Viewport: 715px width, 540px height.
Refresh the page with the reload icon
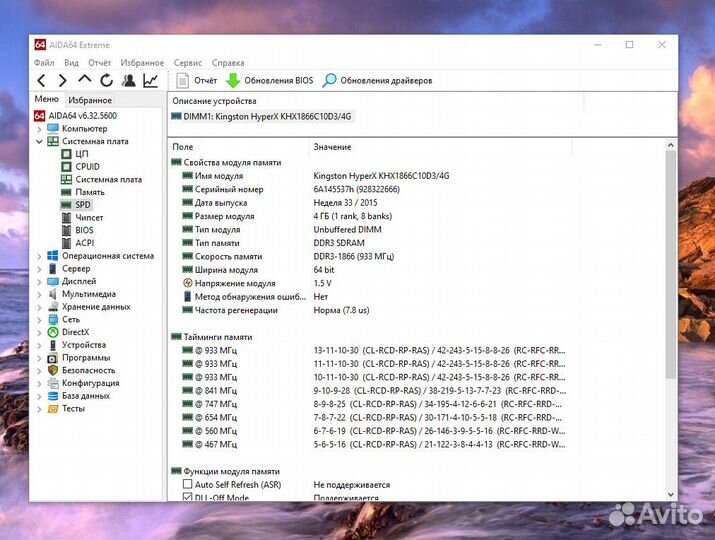click(x=107, y=80)
